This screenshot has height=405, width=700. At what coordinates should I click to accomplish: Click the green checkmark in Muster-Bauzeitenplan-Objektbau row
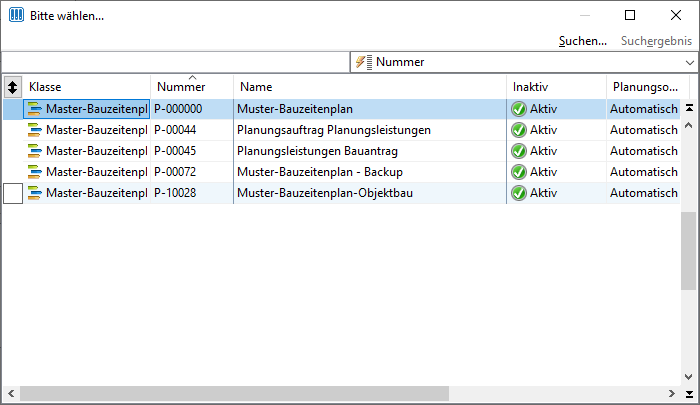pyautogui.click(x=519, y=193)
